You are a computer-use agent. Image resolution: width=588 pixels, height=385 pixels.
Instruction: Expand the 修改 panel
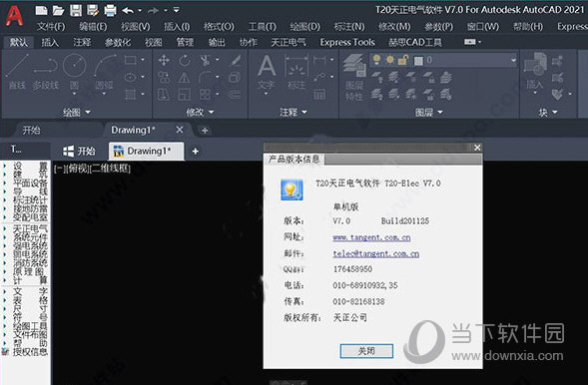coord(200,112)
